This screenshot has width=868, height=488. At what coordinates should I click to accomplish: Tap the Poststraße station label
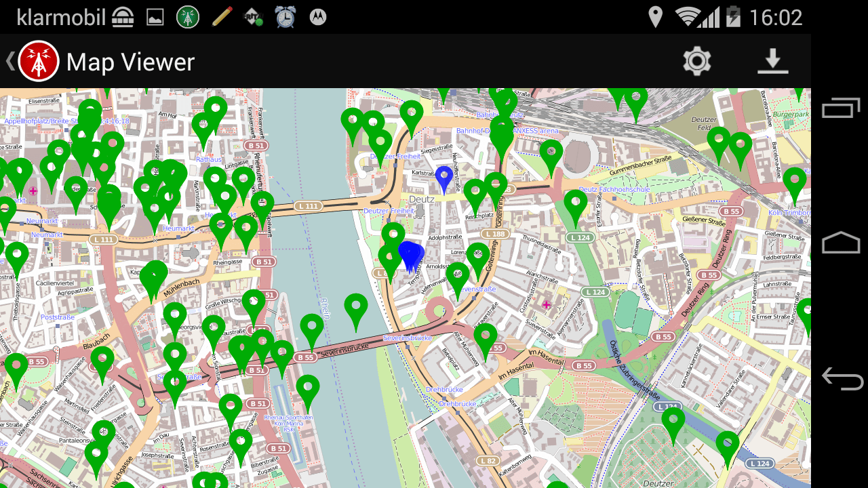click(58, 317)
